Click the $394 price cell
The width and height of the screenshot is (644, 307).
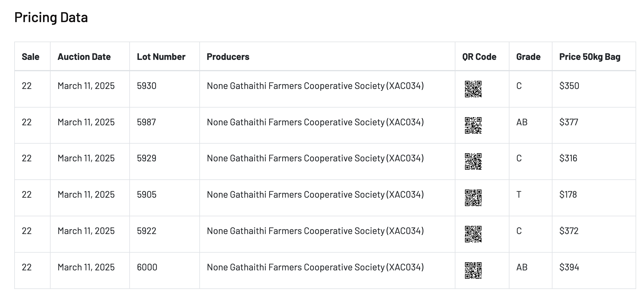pos(569,267)
